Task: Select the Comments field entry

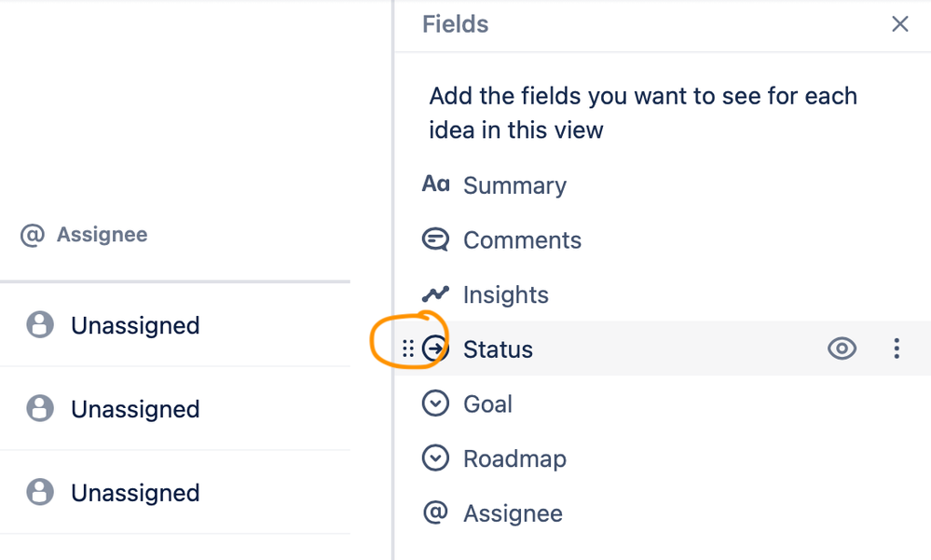Action: pyautogui.click(x=522, y=240)
